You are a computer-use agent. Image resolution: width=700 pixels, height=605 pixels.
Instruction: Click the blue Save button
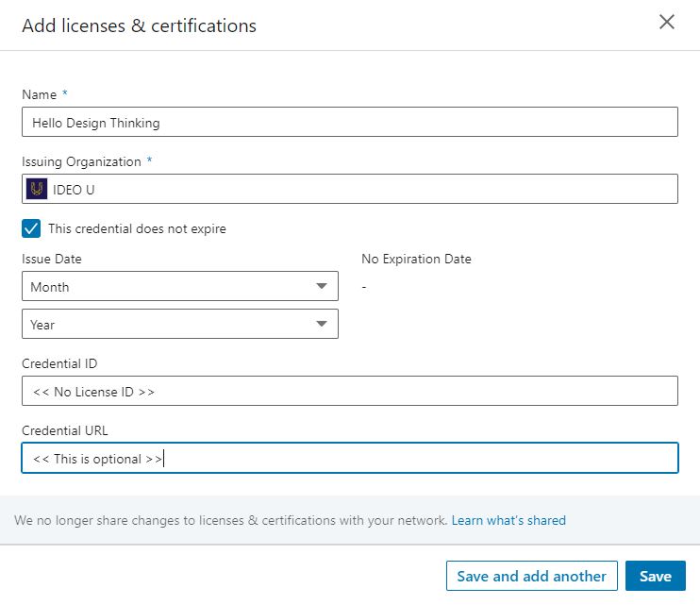tap(655, 576)
